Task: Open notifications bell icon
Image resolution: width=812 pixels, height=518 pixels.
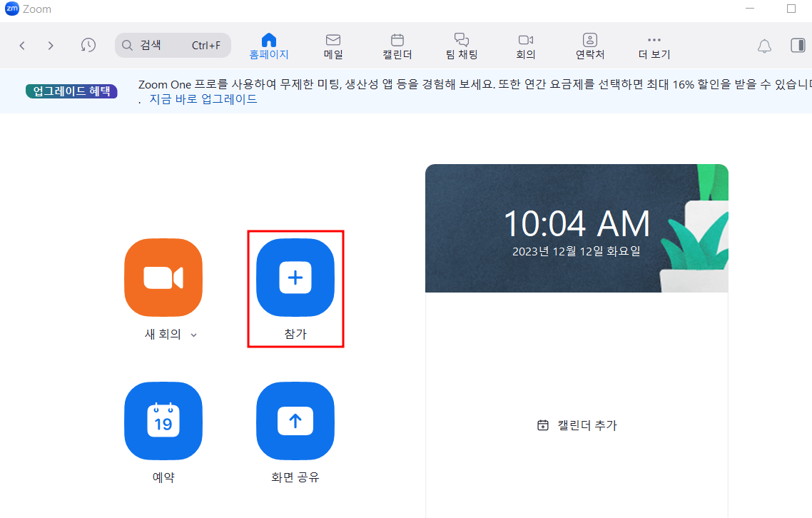Action: pyautogui.click(x=764, y=46)
